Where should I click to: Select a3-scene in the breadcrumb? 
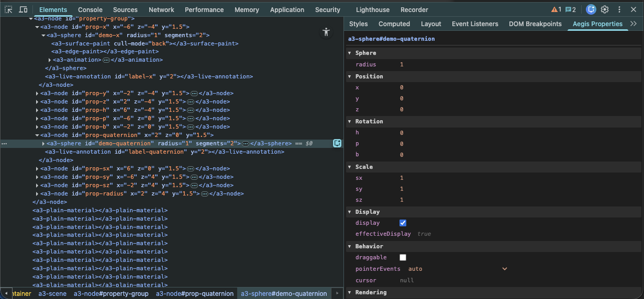click(x=52, y=293)
